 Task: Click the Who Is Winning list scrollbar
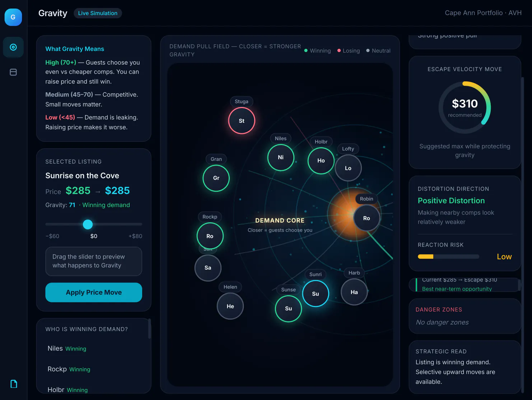[x=149, y=329]
